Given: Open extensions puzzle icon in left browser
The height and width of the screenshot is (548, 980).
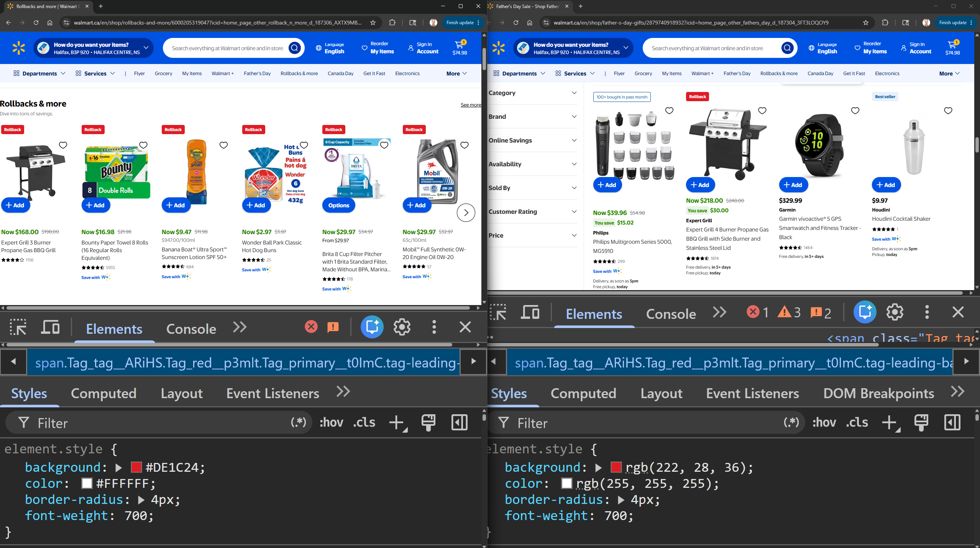Looking at the screenshot, I should pos(392,23).
